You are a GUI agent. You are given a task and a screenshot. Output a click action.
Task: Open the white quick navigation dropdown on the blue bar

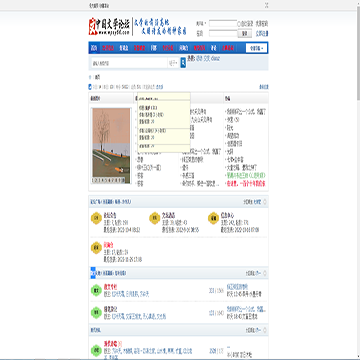[x=256, y=48]
